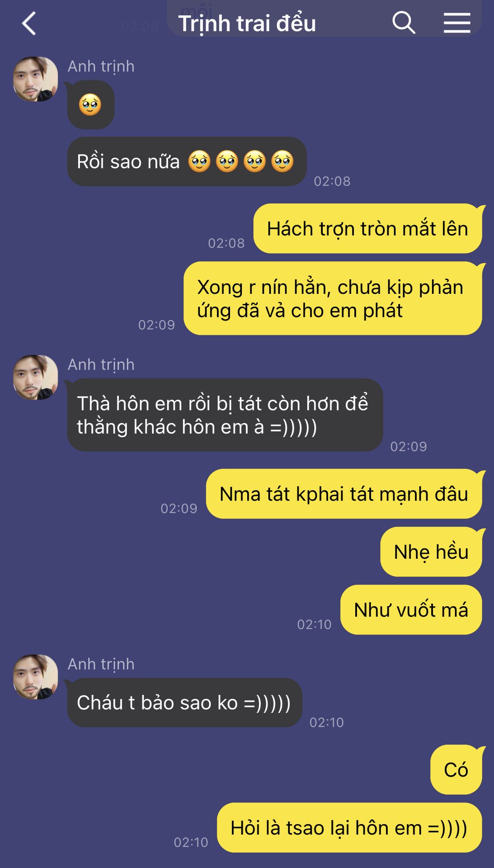The width and height of the screenshot is (494, 868).
Task: Tap the Anh trịnh avatar beside 'Cháu t bảo' message
Action: [x=36, y=677]
